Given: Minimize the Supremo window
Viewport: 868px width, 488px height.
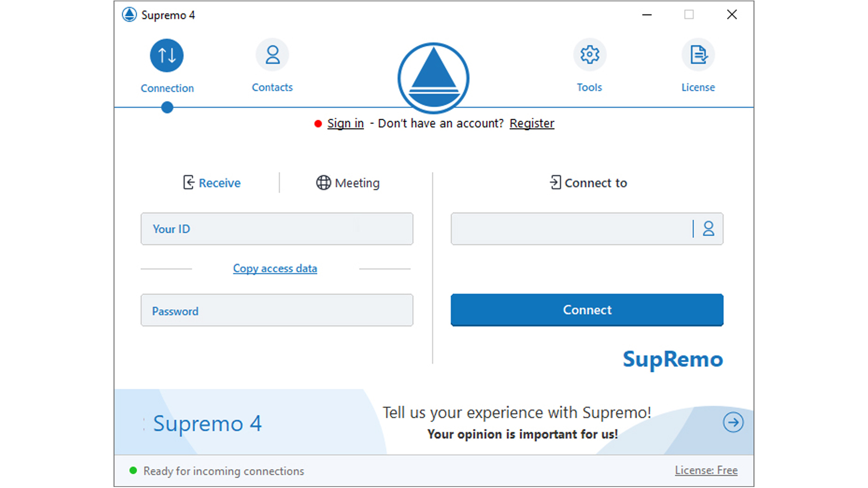Looking at the screenshot, I should [647, 15].
